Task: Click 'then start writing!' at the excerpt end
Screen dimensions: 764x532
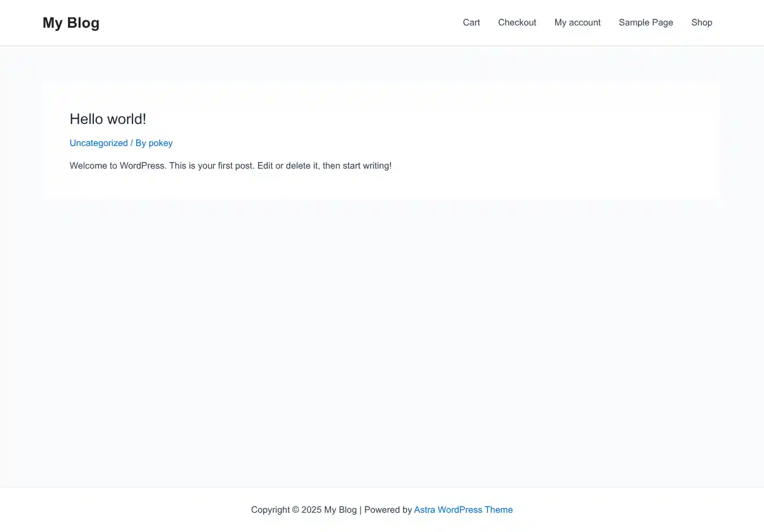Action: click(x=357, y=166)
